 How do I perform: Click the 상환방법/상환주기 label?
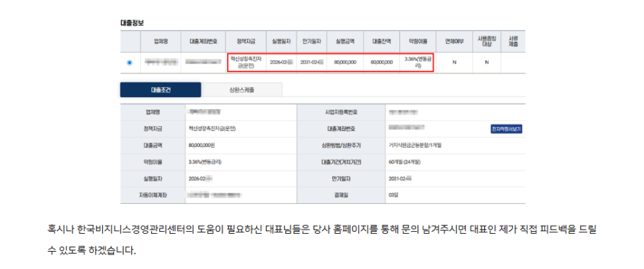(341, 146)
